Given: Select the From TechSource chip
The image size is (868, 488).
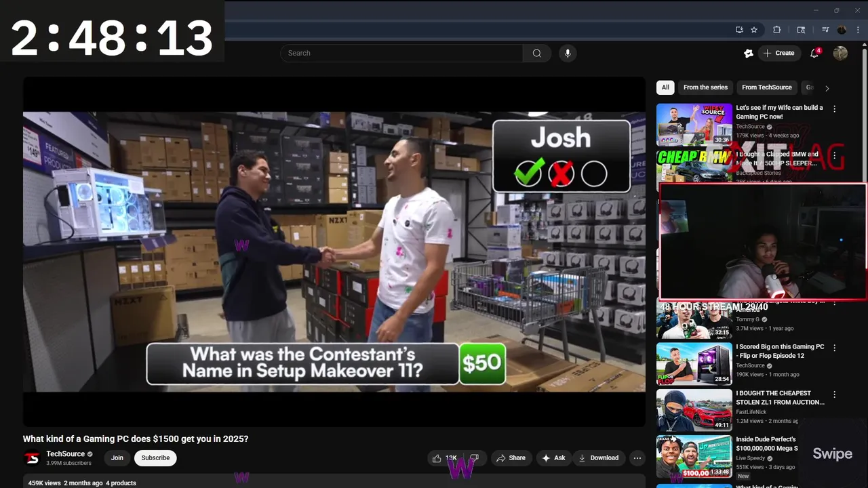Looking at the screenshot, I should [767, 87].
